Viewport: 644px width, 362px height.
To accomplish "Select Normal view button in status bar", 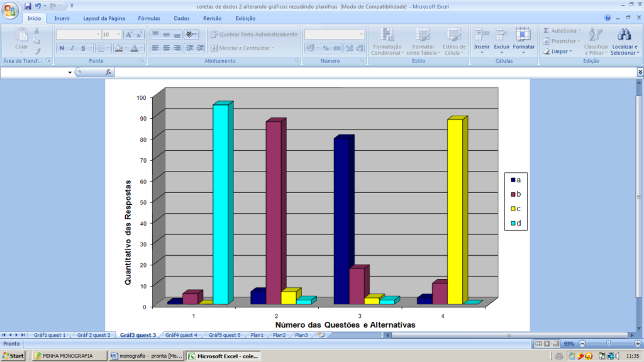I will pos(538,344).
